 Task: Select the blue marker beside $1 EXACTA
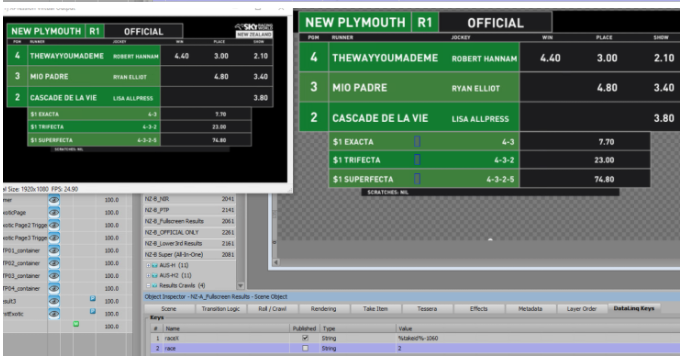[417, 141]
